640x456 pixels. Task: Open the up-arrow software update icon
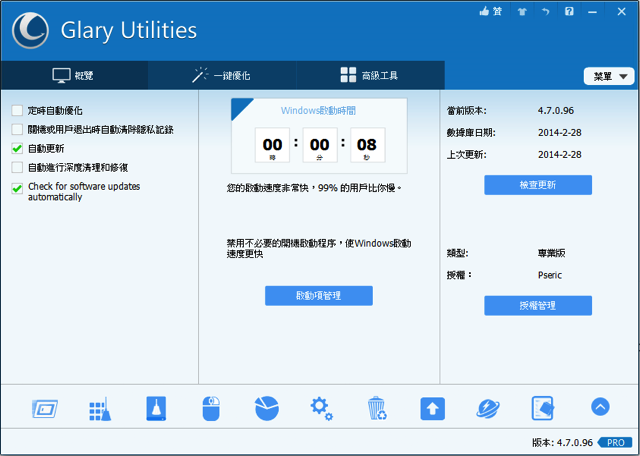click(433, 409)
